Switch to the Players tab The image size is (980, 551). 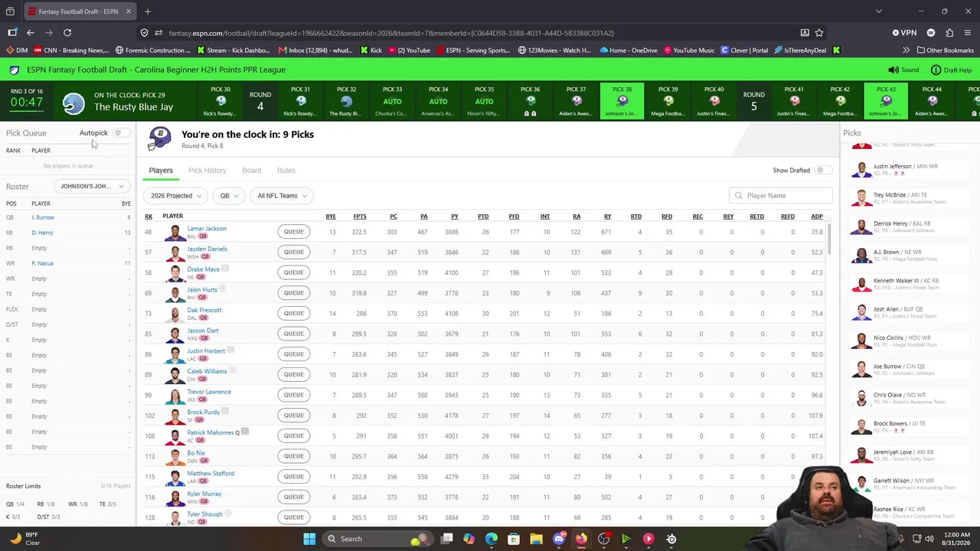(161, 171)
